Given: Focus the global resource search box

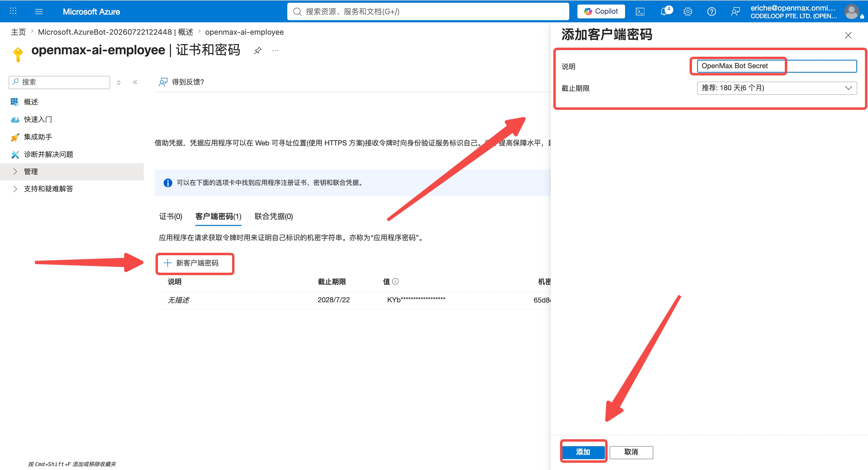Looking at the screenshot, I should (x=428, y=11).
